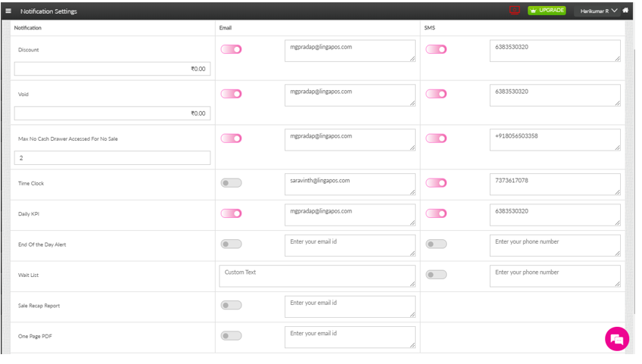Enable the One Page PDF email toggle
Image resolution: width=642 pixels, height=364 pixels.
(231, 335)
